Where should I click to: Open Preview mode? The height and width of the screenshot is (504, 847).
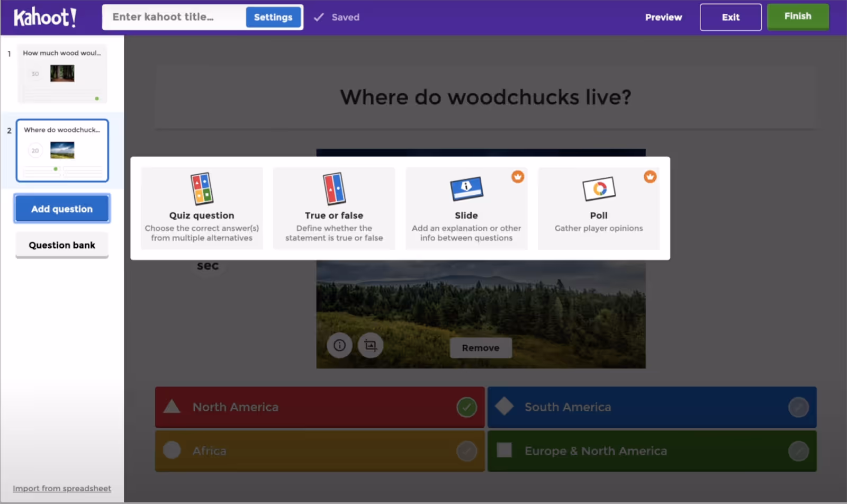click(x=663, y=17)
